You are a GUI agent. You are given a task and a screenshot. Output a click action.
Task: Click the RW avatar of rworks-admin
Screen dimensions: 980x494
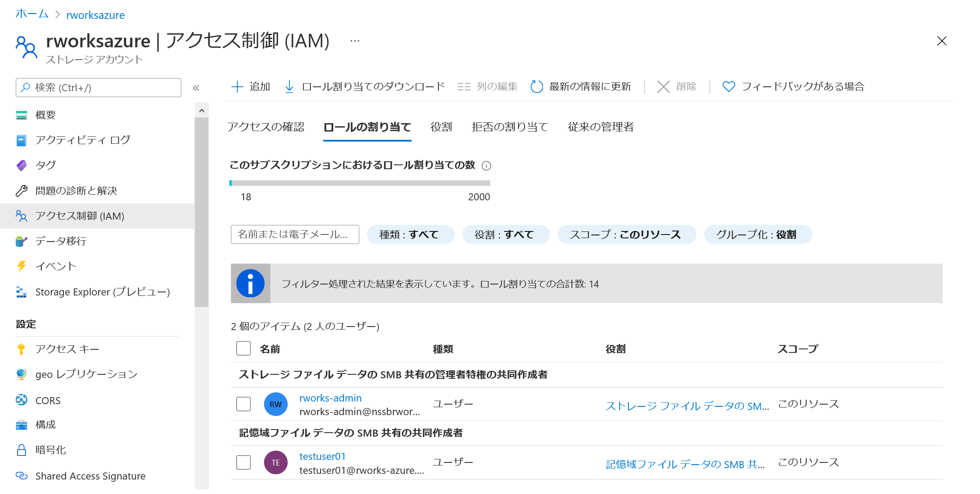coord(276,404)
